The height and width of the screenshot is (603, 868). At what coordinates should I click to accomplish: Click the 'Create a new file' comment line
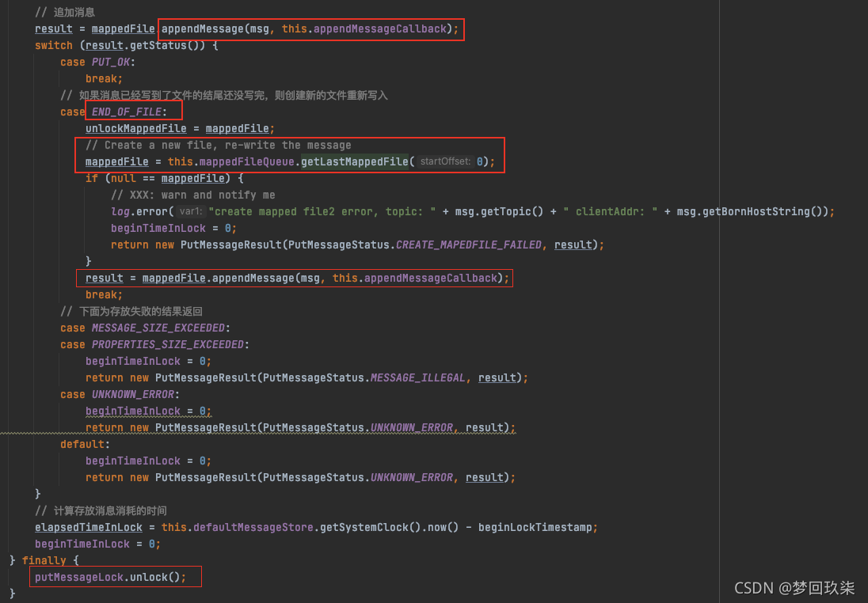click(x=218, y=145)
